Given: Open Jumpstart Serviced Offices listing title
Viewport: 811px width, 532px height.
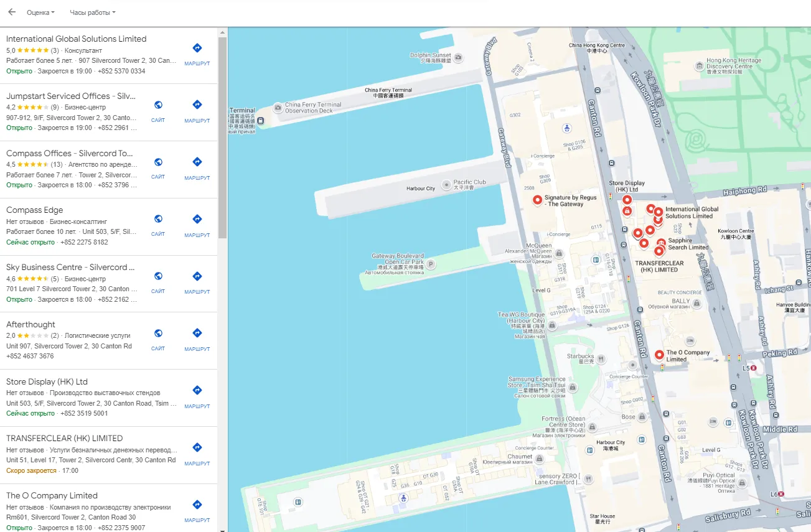Looking at the screenshot, I should pyautogui.click(x=71, y=96).
